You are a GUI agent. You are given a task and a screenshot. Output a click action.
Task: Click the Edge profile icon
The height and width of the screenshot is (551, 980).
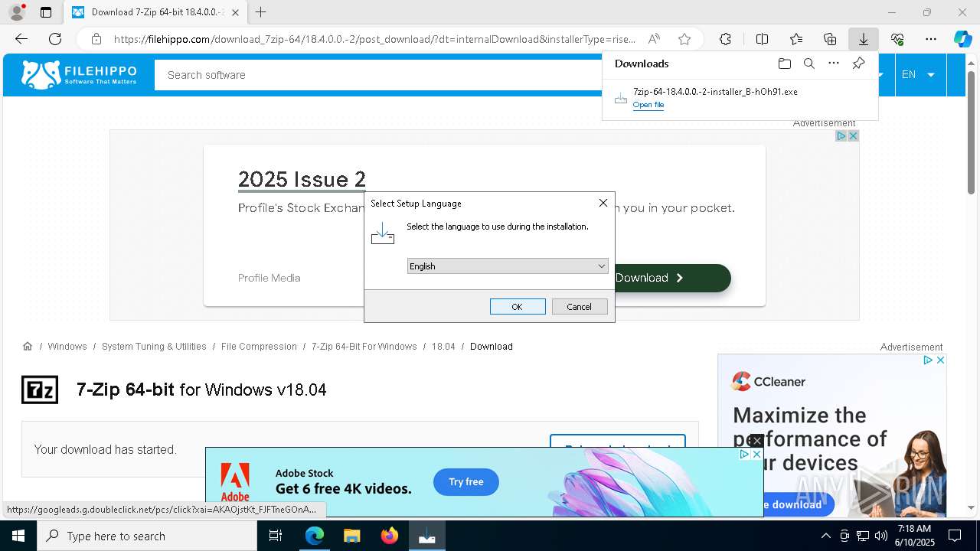17,12
